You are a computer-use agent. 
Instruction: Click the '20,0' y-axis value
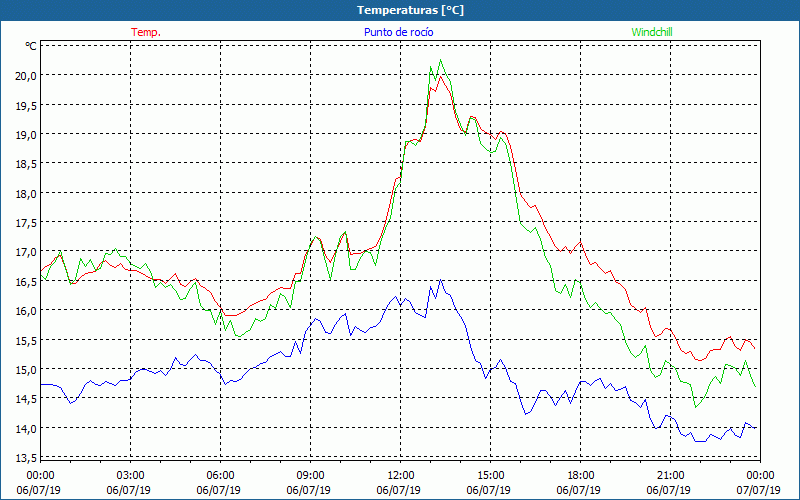27,76
